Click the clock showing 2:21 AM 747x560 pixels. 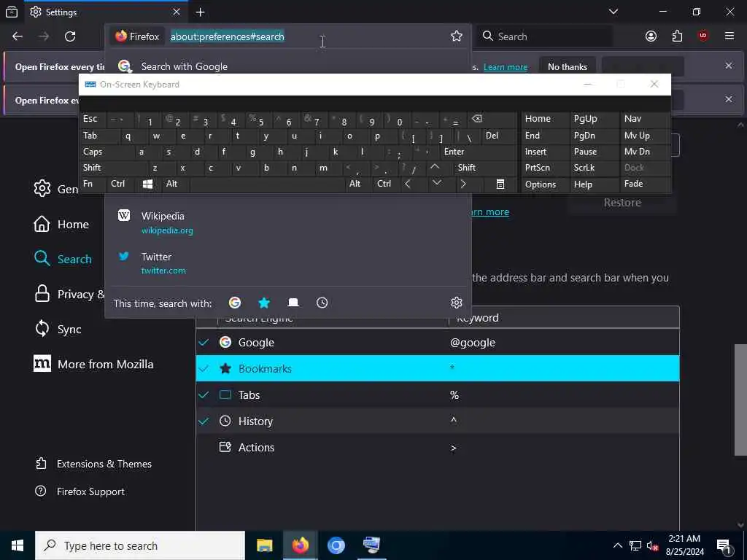coord(684,539)
